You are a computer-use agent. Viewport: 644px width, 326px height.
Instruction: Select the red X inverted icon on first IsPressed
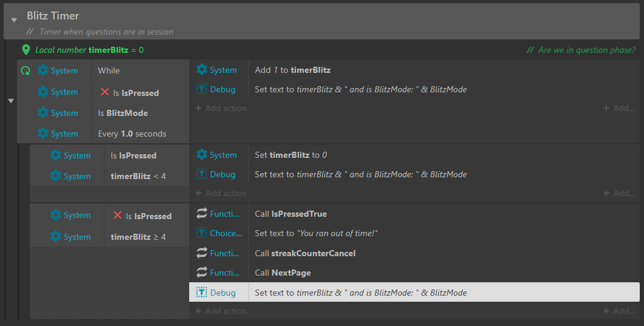[x=105, y=92]
